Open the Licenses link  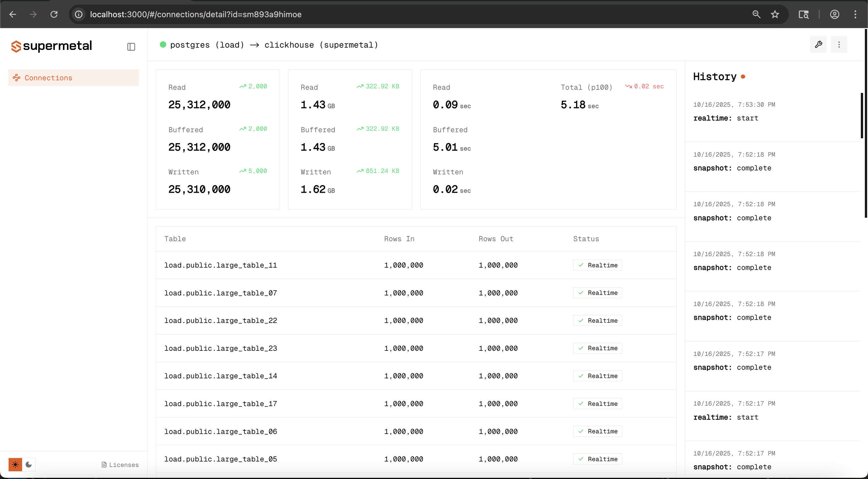click(120, 465)
